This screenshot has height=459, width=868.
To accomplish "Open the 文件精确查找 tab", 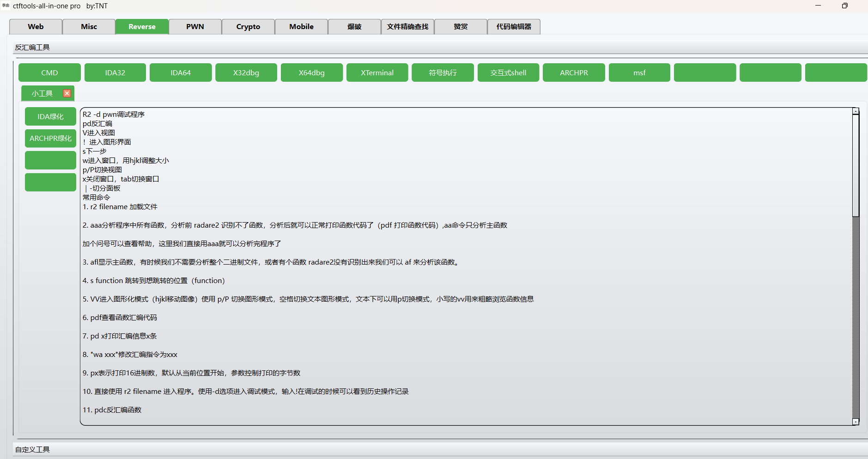I will (407, 26).
